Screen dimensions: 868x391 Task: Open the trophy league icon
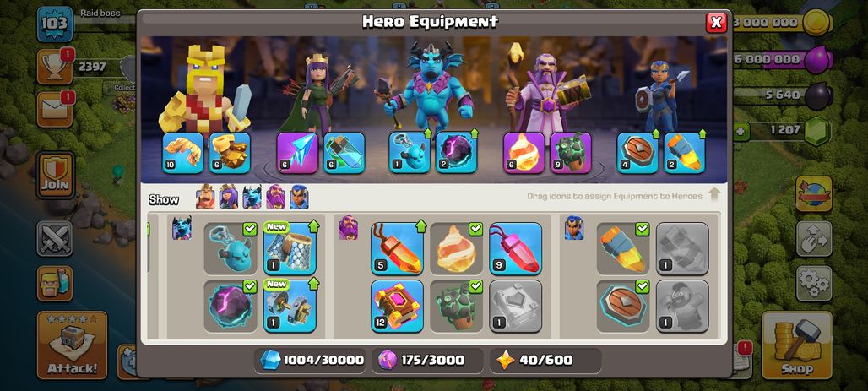pyautogui.click(x=54, y=67)
